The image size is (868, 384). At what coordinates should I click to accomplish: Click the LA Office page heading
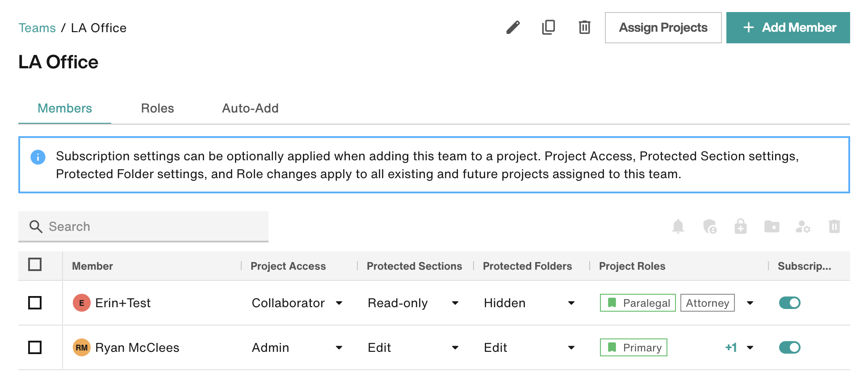(x=59, y=62)
